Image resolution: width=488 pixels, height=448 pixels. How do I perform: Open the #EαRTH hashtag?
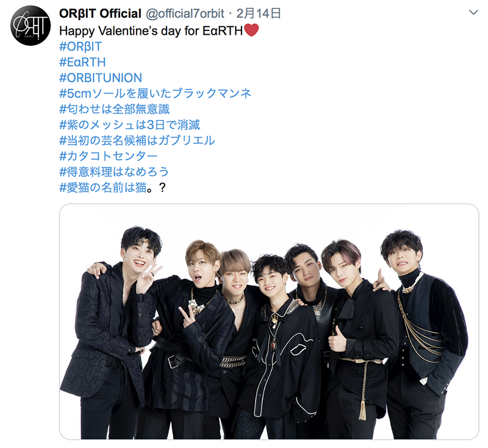coord(82,62)
